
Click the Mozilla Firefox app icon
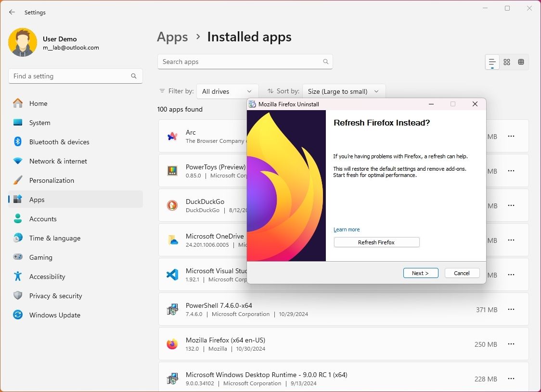click(172, 344)
